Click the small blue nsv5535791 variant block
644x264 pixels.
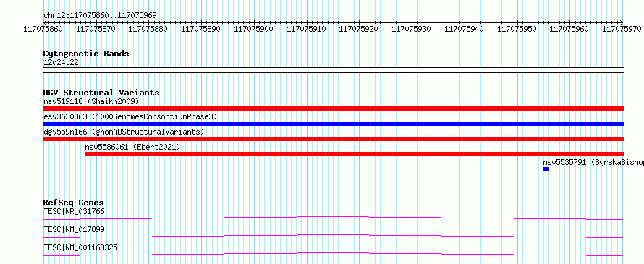(546, 169)
